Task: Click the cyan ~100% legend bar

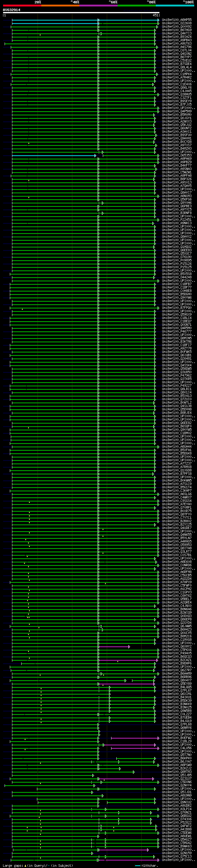Action: point(175,6)
